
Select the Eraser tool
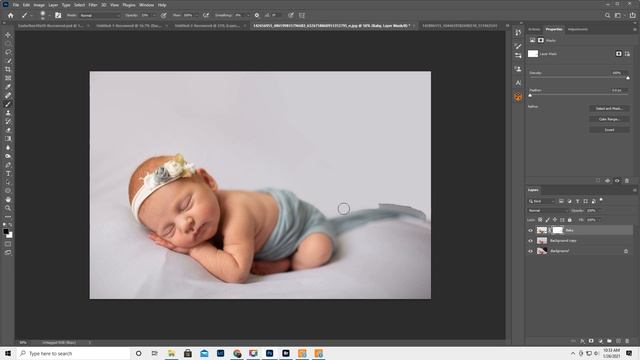click(8, 130)
